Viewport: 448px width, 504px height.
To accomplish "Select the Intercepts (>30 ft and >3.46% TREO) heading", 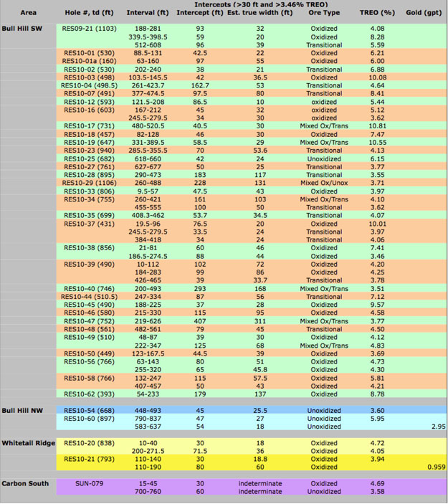I will 261,4.
